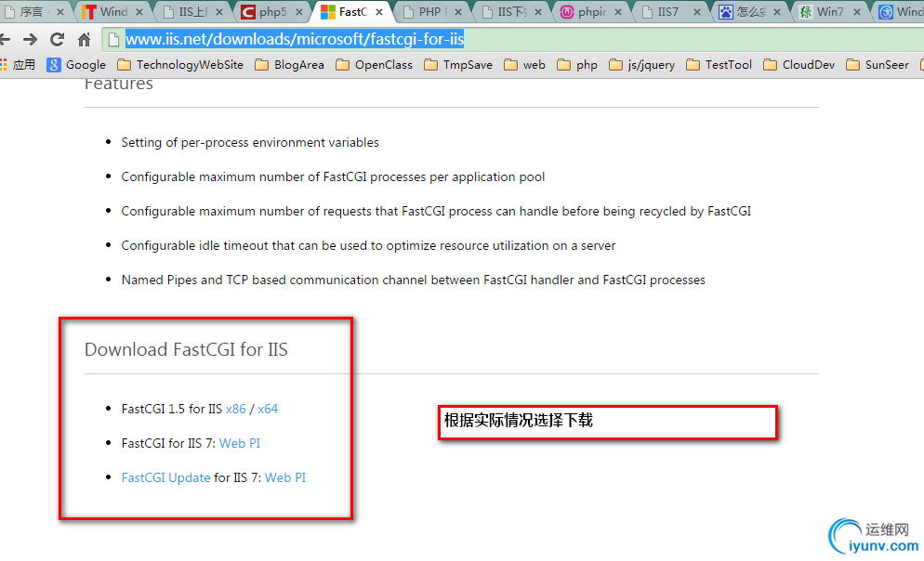Open the web bookmark folder
Image resolution: width=924 pixels, height=561 pixels.
pos(524,65)
